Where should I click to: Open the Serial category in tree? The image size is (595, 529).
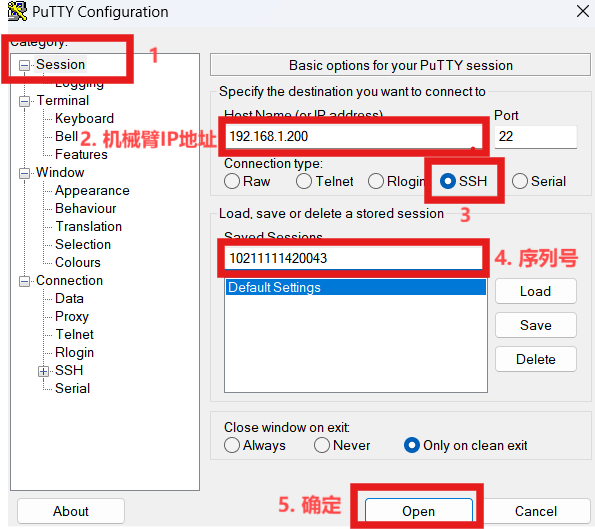[72, 389]
